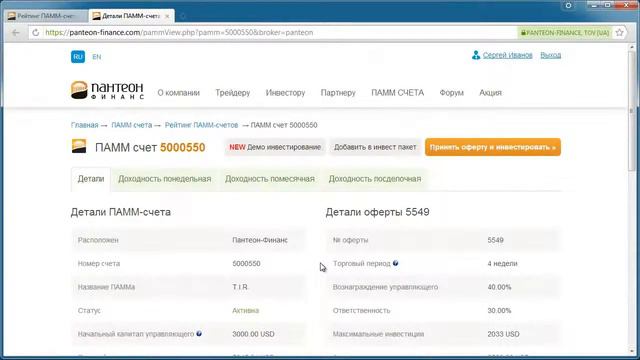Image resolution: width=640 pixels, height=360 pixels.
Task: Open the Партнеру menu
Action: click(338, 93)
